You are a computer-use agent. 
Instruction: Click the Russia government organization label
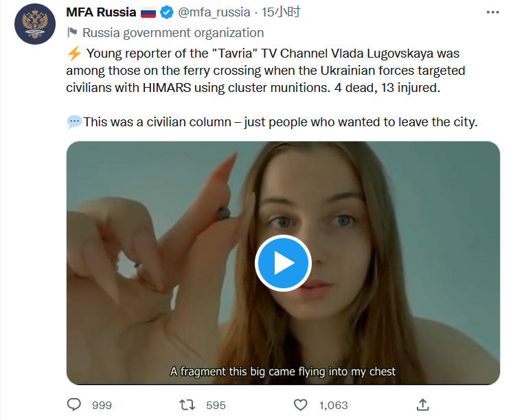172,32
